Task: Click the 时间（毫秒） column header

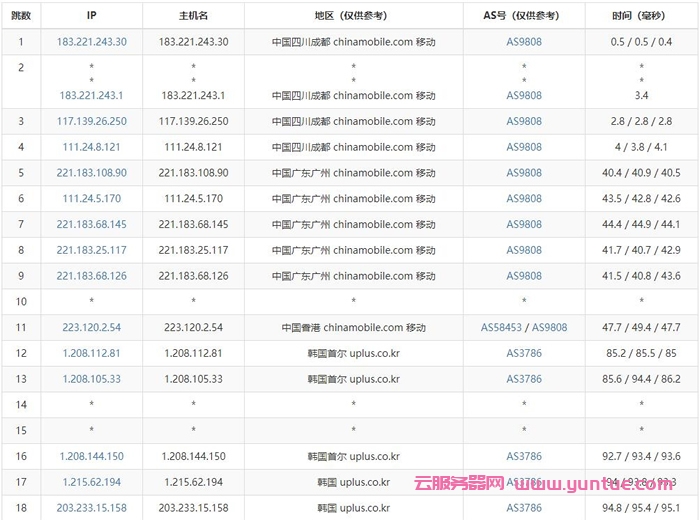Action: pos(641,16)
